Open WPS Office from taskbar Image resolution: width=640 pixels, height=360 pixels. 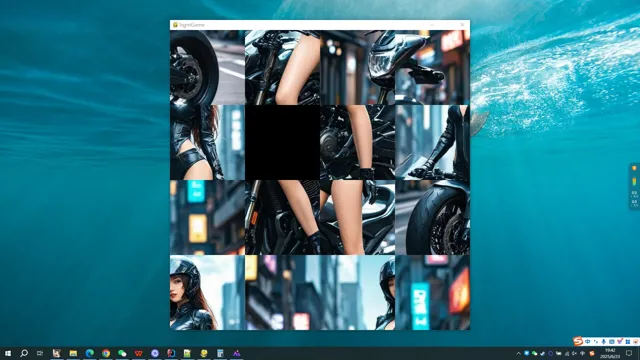point(138,353)
